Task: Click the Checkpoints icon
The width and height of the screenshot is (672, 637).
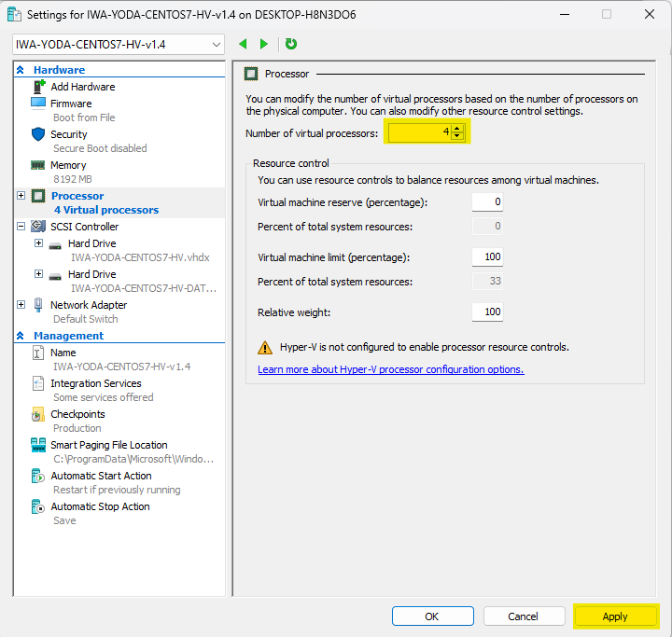Action: [x=38, y=414]
